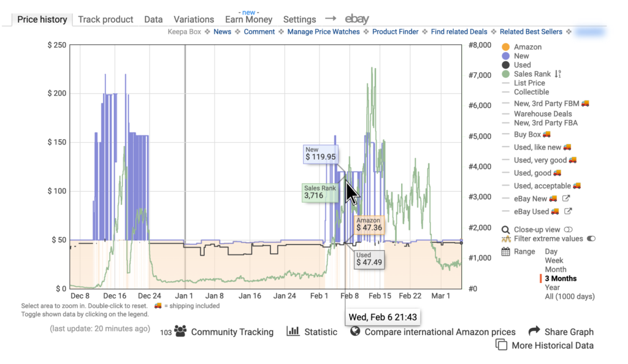Compare international Amazon prices via globe icon
The image size is (628, 364).
pos(356,332)
